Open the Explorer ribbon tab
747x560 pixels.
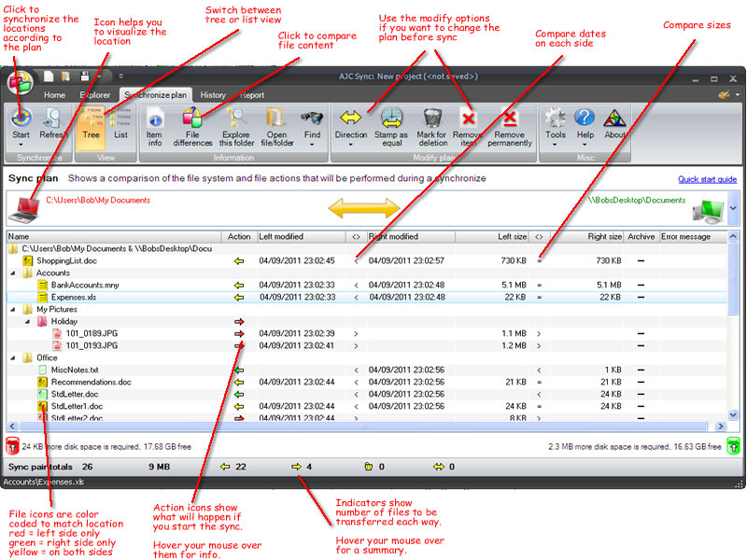(95, 95)
